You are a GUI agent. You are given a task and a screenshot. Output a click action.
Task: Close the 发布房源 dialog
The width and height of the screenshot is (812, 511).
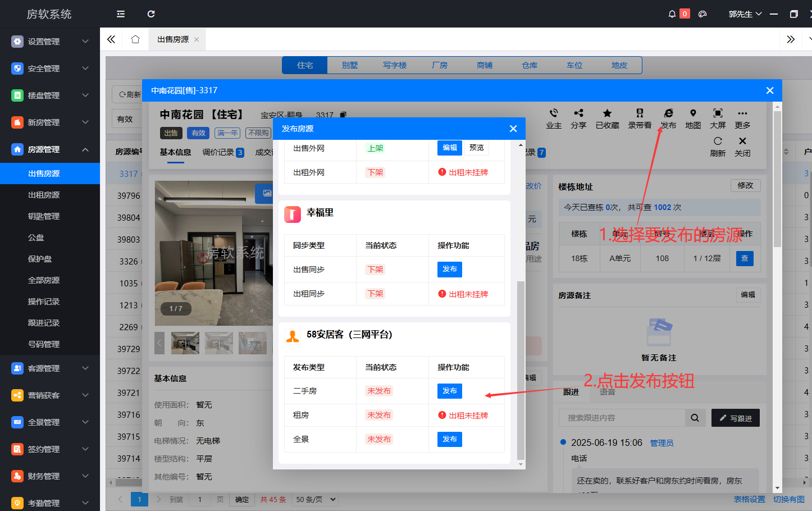[x=513, y=129]
